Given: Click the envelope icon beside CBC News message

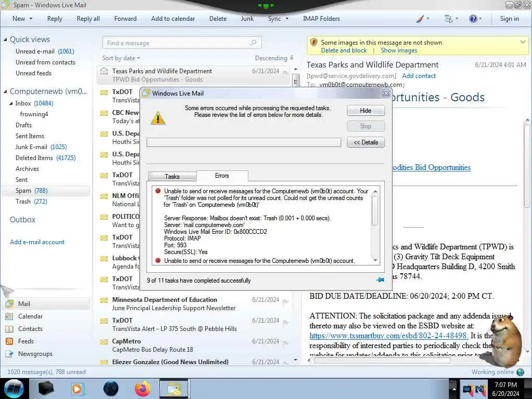Looking at the screenshot, I should (104, 113).
